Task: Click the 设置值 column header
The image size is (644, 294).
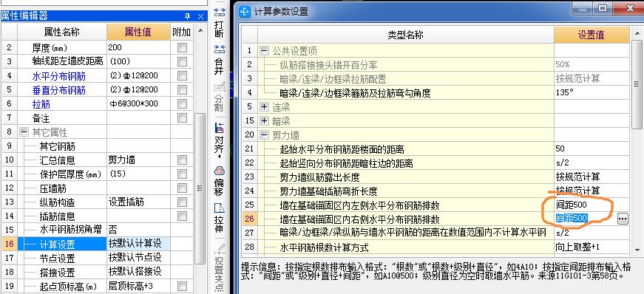Action: click(x=592, y=35)
